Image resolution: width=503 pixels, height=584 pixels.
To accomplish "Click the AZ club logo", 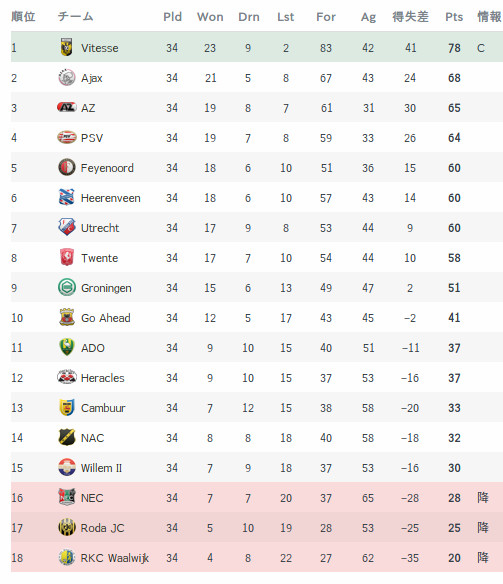I will tap(67, 108).
